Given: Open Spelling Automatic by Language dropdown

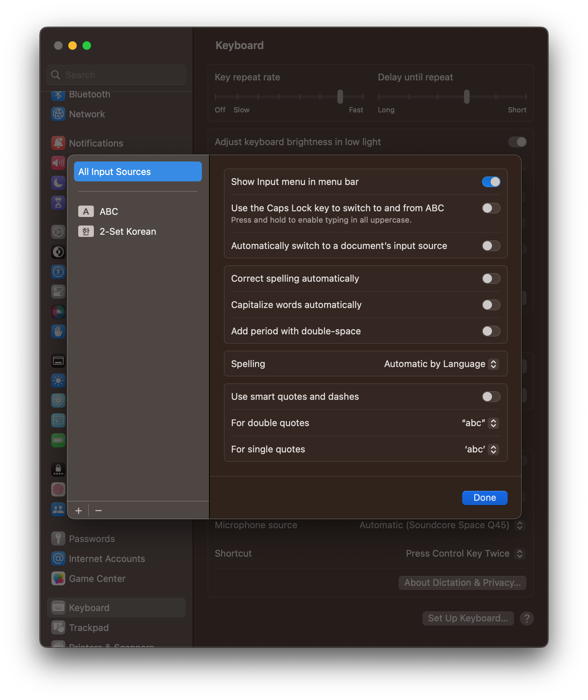Looking at the screenshot, I should [x=441, y=364].
